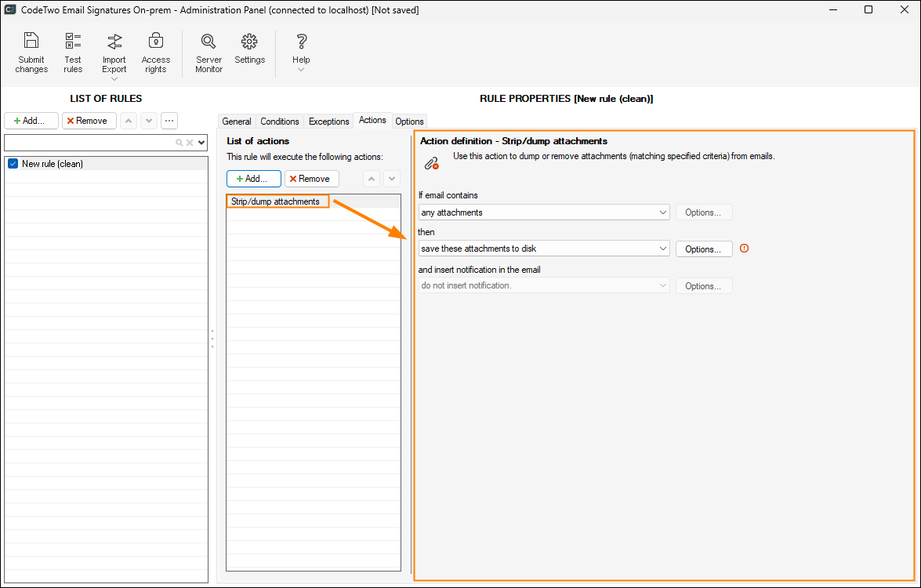Image resolution: width=921 pixels, height=588 pixels.
Task: Switch to the Exceptions tab
Action: (328, 122)
